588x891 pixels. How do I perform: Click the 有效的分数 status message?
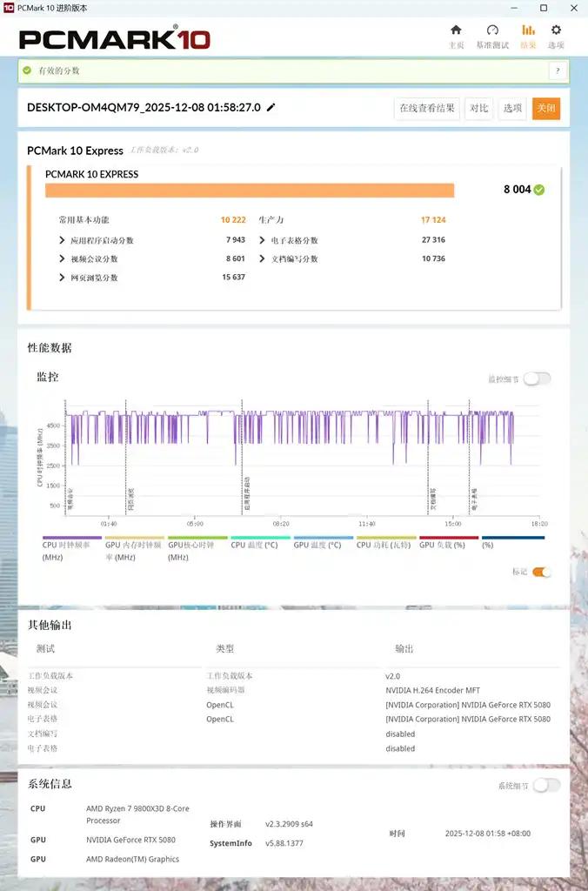click(59, 70)
